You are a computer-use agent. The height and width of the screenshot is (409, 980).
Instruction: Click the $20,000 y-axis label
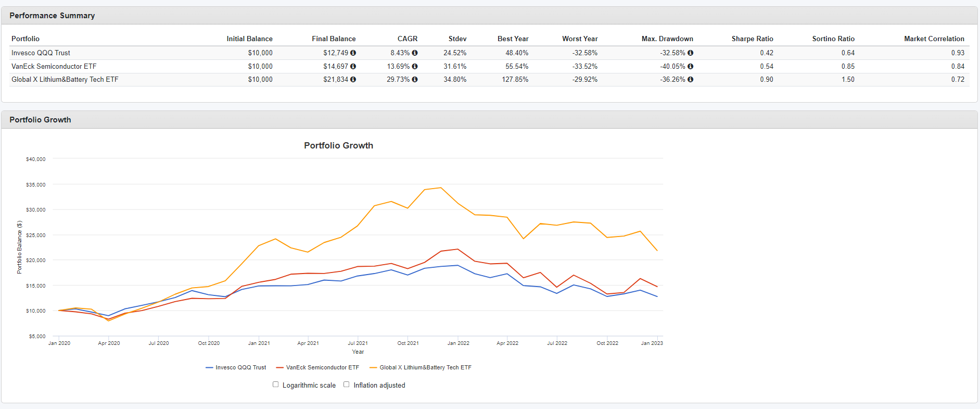[x=36, y=261]
